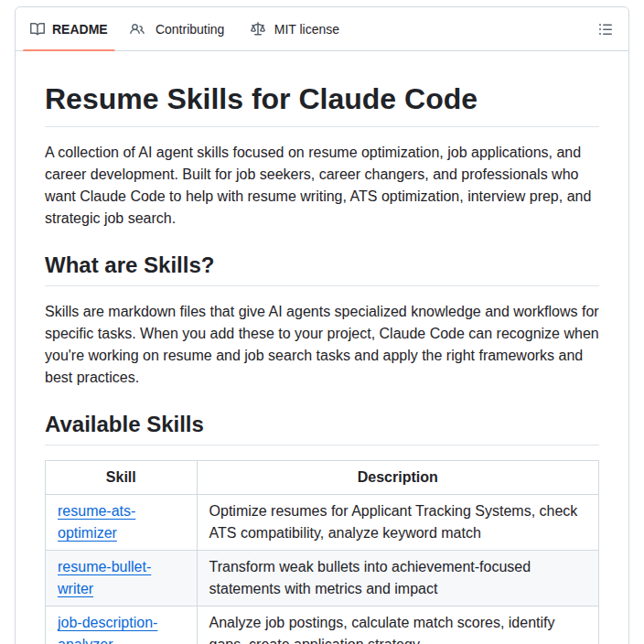Click the book icon beside README
Screen dimensions: 644x644
[38, 29]
